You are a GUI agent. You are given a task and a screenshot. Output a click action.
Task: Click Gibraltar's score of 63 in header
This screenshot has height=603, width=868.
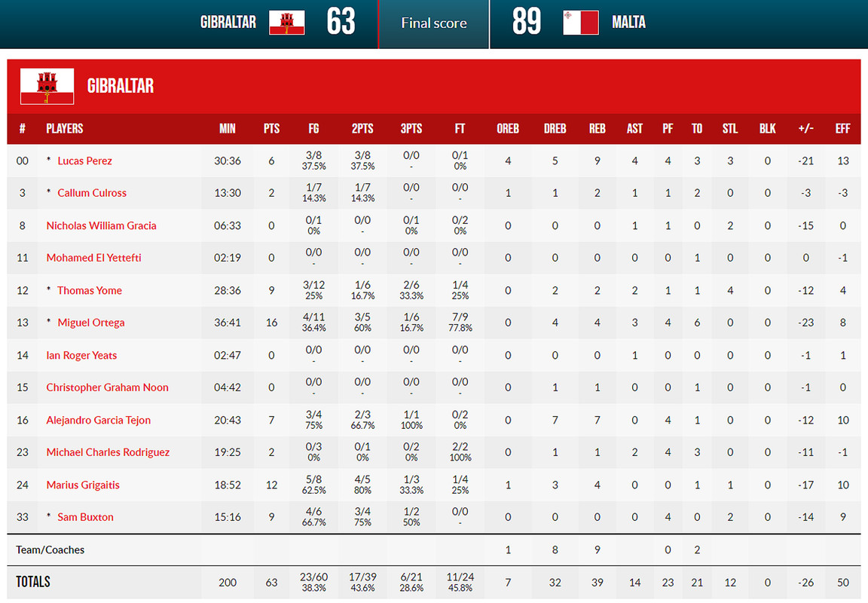341,22
